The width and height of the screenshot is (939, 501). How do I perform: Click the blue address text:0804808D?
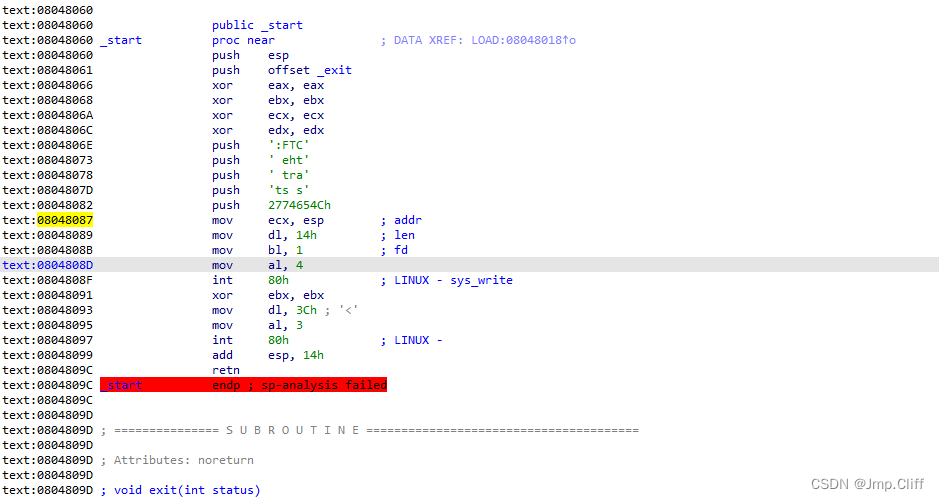tap(48, 265)
